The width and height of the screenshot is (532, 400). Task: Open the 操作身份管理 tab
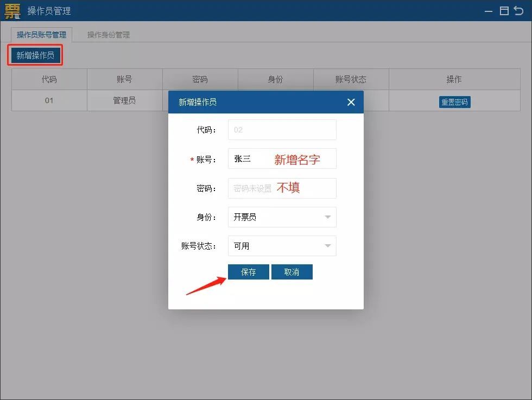tap(109, 35)
